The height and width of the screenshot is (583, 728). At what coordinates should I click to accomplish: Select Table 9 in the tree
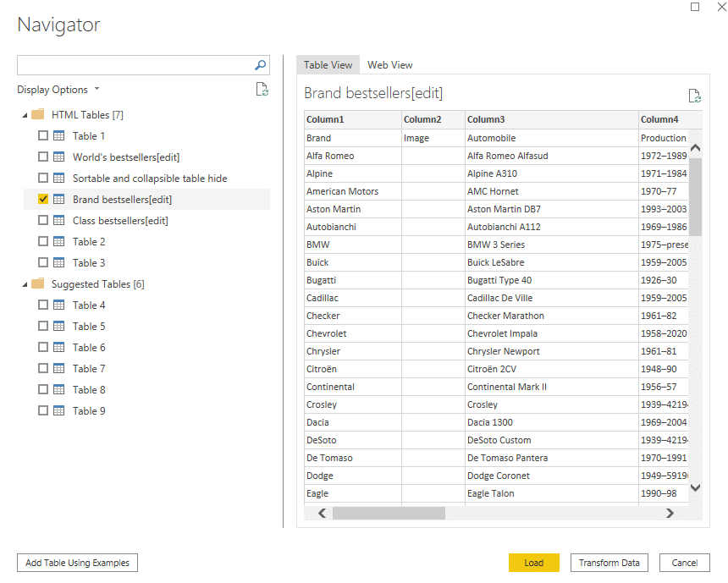tap(89, 410)
